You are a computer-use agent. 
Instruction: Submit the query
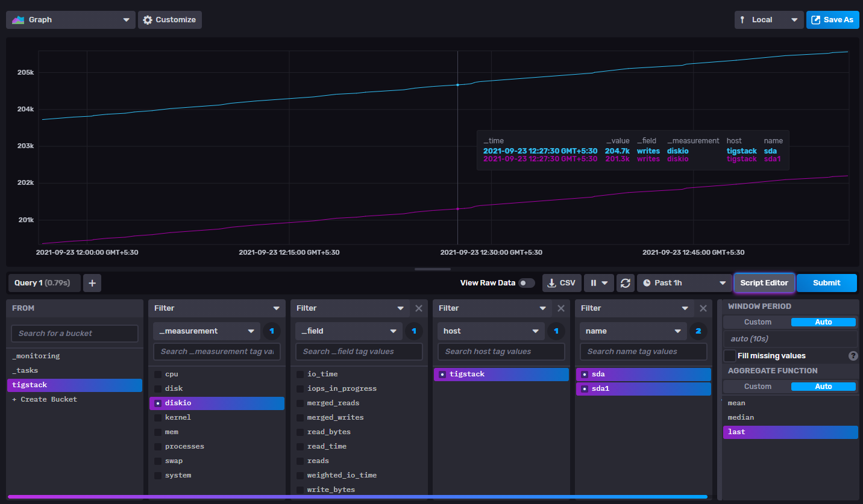pyautogui.click(x=826, y=282)
